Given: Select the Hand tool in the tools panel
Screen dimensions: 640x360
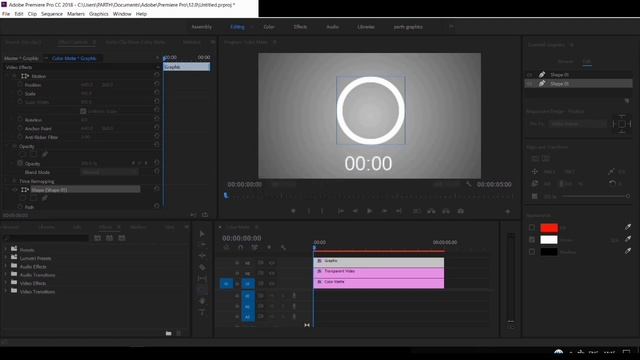Looking at the screenshot, I should pyautogui.click(x=202, y=301).
